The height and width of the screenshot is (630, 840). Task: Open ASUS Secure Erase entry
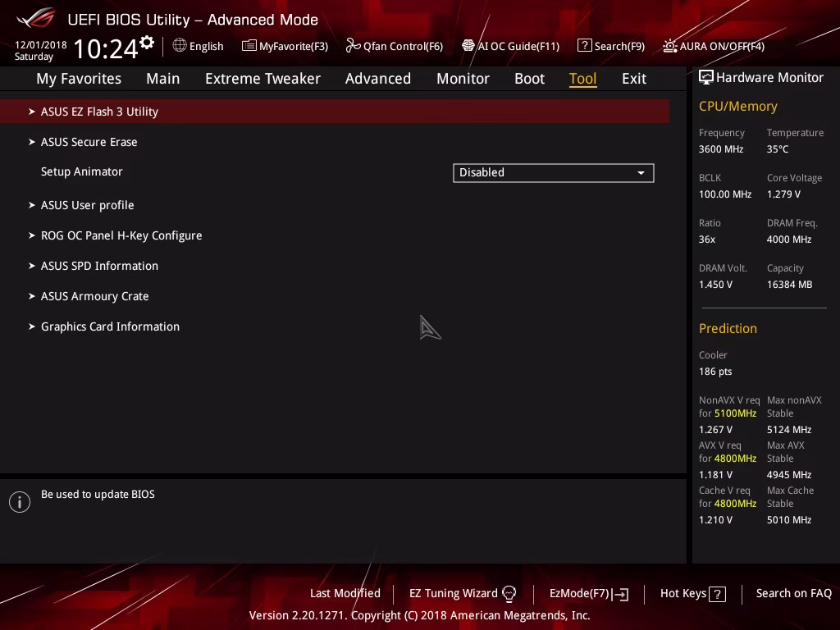tap(89, 142)
